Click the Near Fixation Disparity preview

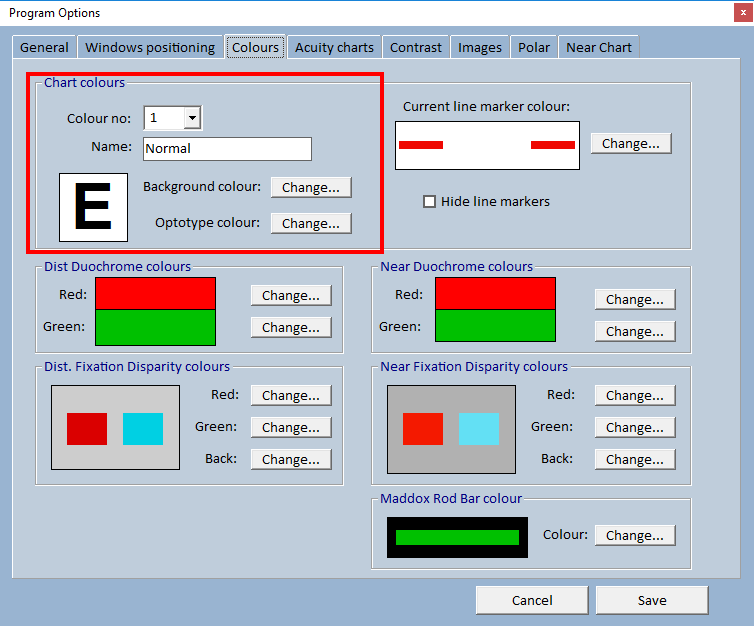click(x=451, y=429)
